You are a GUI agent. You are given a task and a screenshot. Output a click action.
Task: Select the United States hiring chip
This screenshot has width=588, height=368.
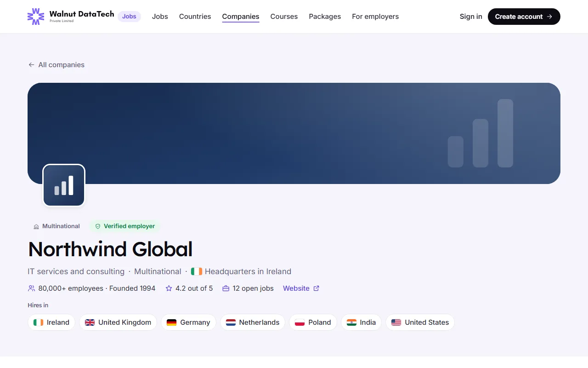(x=420, y=322)
